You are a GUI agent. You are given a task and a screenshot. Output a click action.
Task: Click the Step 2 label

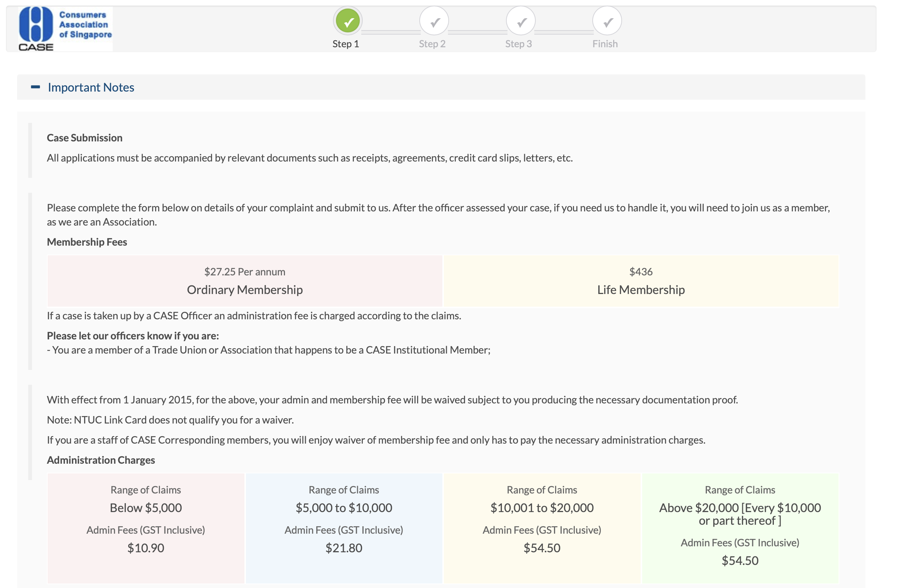point(432,44)
